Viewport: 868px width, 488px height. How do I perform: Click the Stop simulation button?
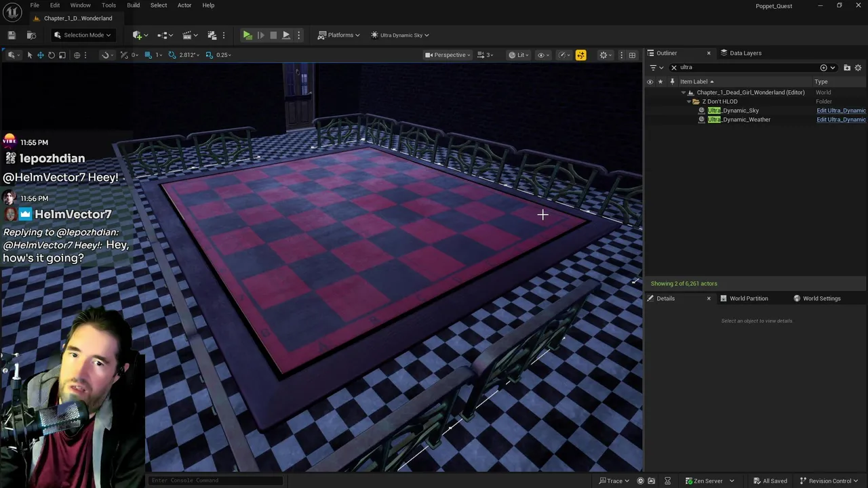coord(273,35)
